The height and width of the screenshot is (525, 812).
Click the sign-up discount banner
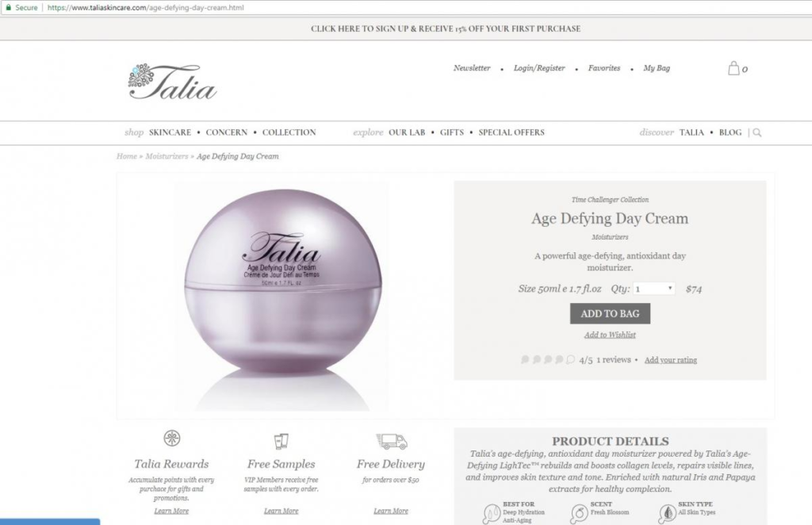coord(446,29)
